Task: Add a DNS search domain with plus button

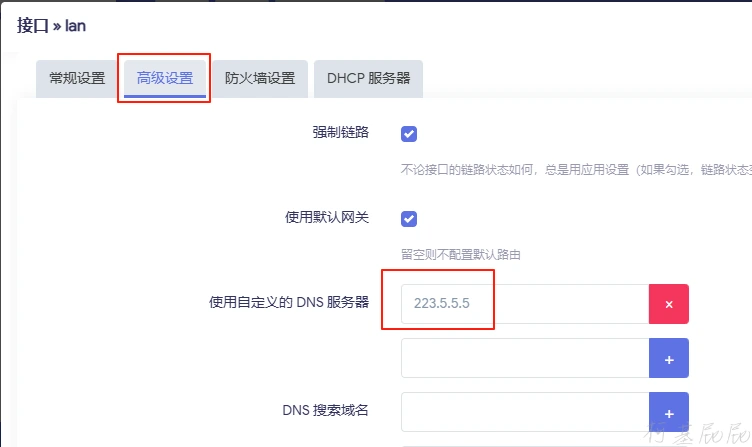Action: click(669, 411)
